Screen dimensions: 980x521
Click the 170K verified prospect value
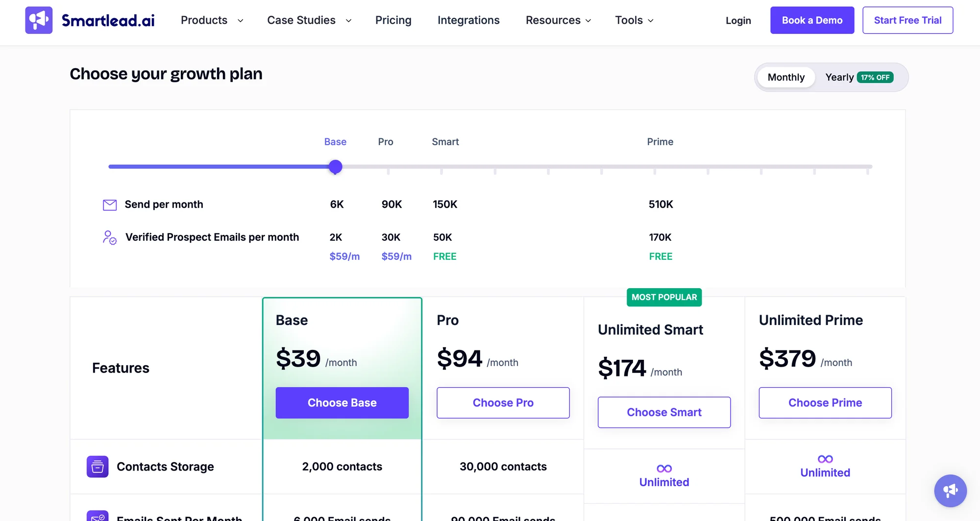(x=660, y=237)
